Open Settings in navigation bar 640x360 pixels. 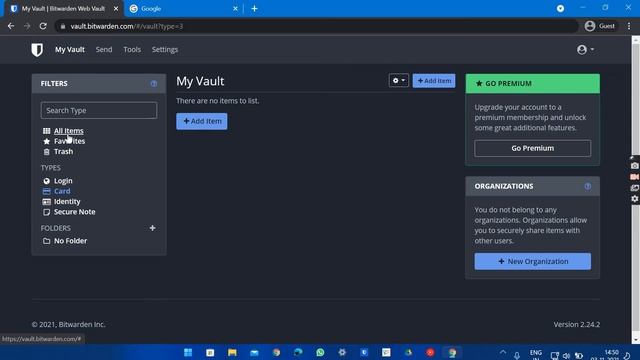[x=165, y=50]
